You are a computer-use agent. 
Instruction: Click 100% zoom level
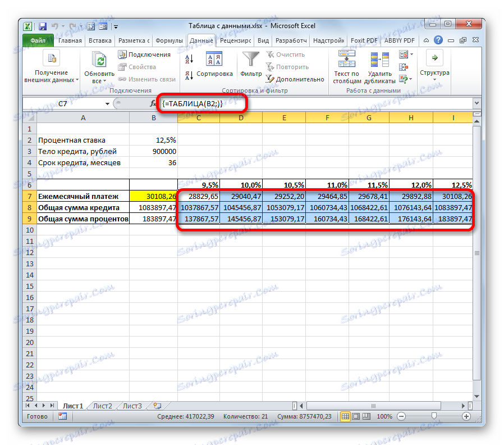point(384,416)
